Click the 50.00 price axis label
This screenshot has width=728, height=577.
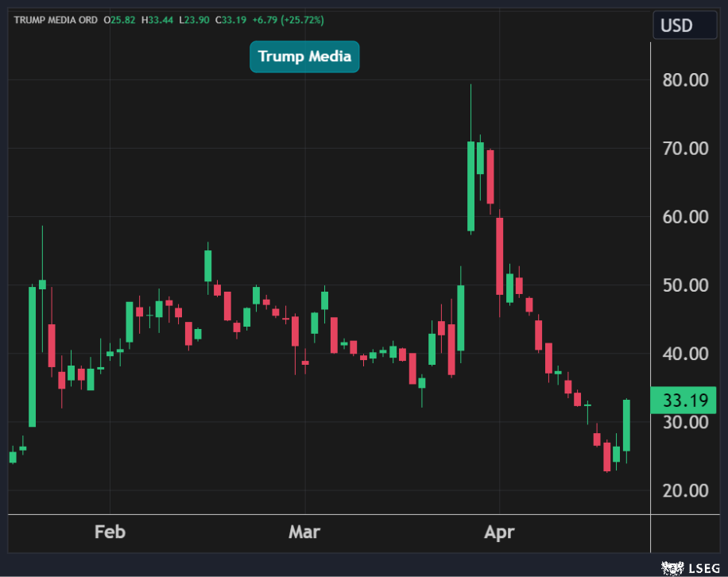[685, 285]
